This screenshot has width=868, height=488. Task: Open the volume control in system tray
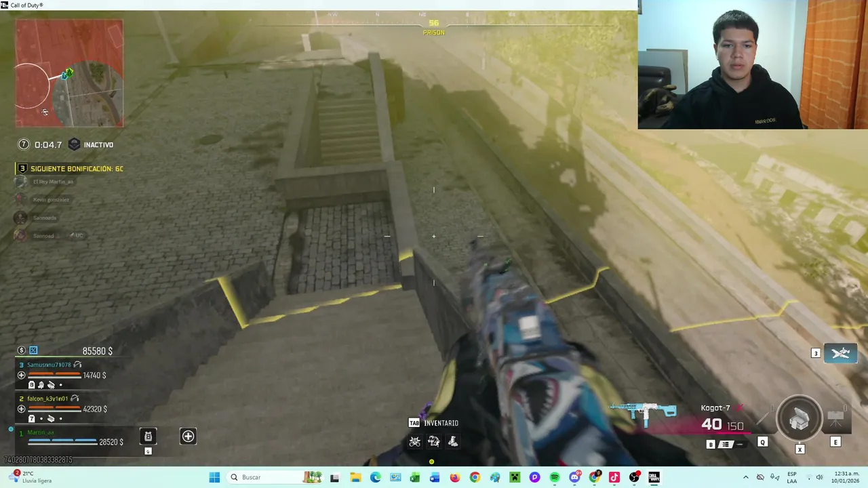point(819,477)
